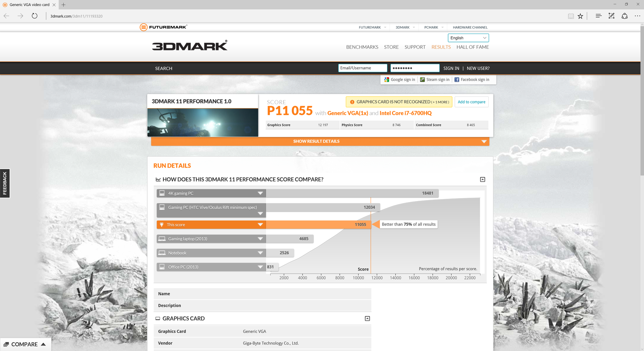The width and height of the screenshot is (644, 351).
Task: Click the 18481 score bar for 4K gaming PC
Action: point(352,193)
